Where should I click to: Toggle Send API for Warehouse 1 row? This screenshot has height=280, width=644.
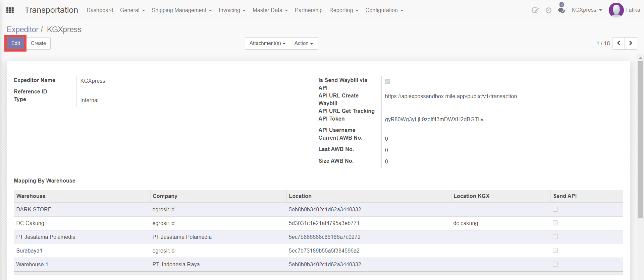(555, 264)
